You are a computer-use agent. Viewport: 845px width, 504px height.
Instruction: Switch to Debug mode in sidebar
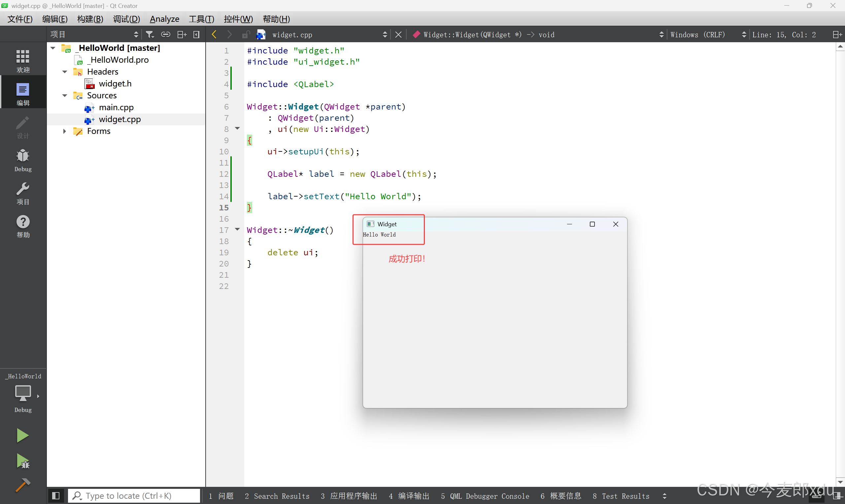[x=23, y=160]
